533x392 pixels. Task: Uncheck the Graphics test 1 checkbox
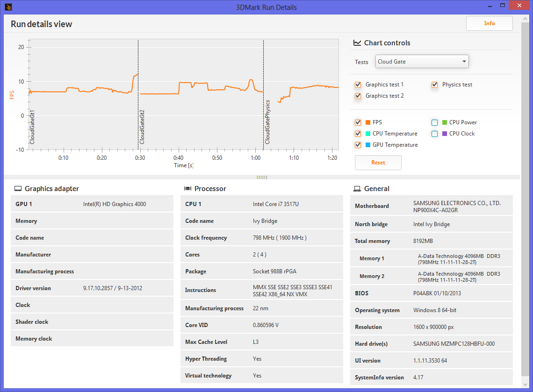click(x=358, y=85)
